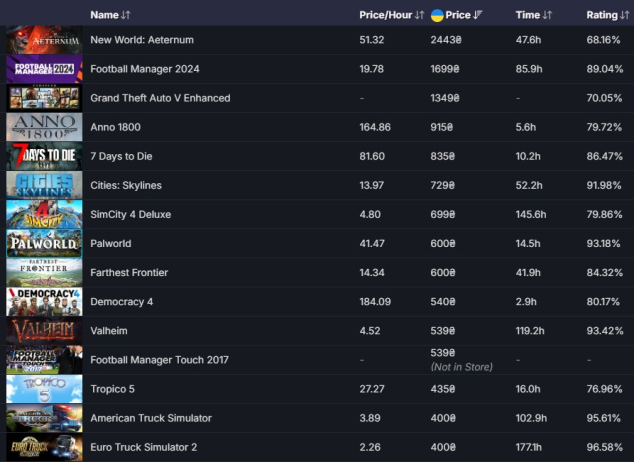Open the Anno 1800 cover image
The height and width of the screenshot is (462, 634).
tap(44, 127)
